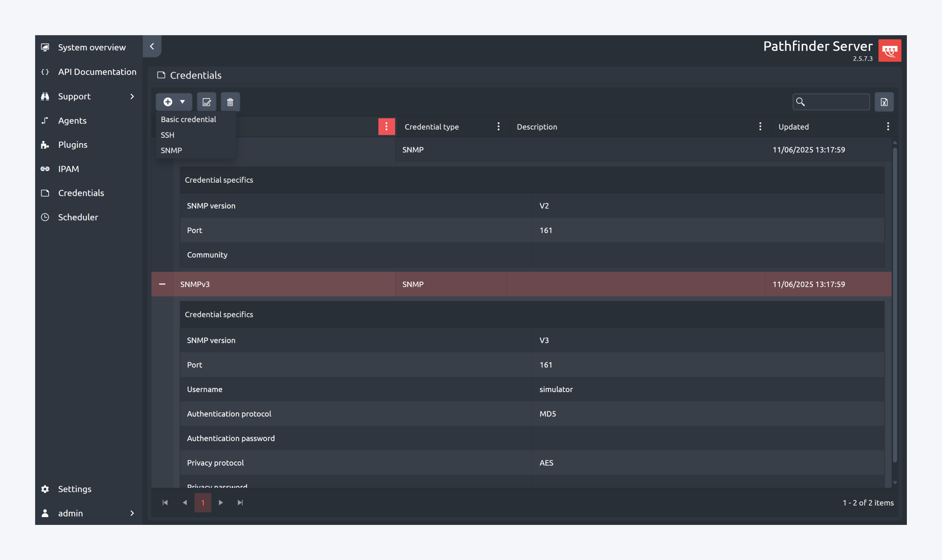Open Description column options menu

coord(760,126)
